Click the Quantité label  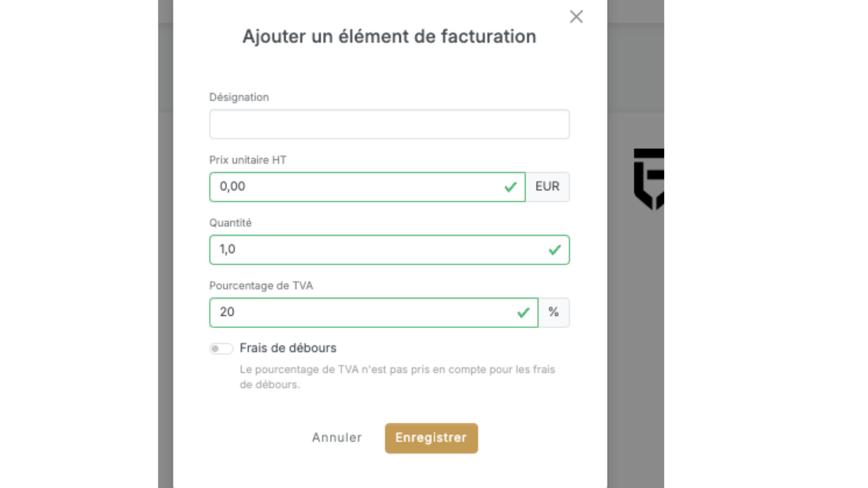230,223
